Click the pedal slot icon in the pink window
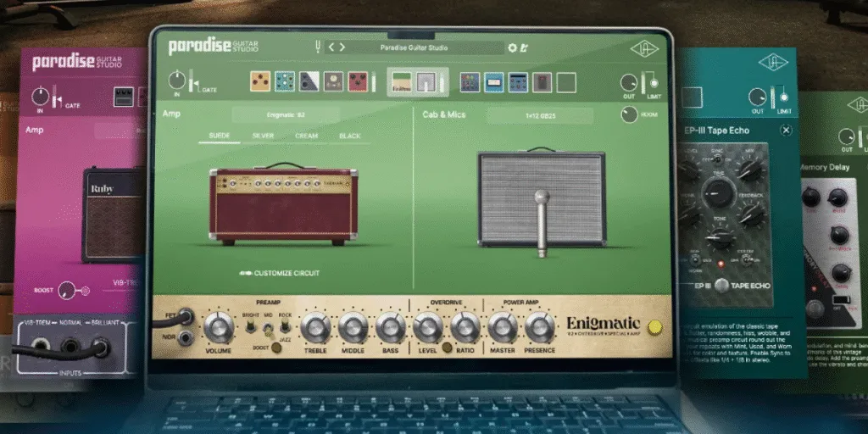The width and height of the screenshot is (868, 434). [x=124, y=97]
